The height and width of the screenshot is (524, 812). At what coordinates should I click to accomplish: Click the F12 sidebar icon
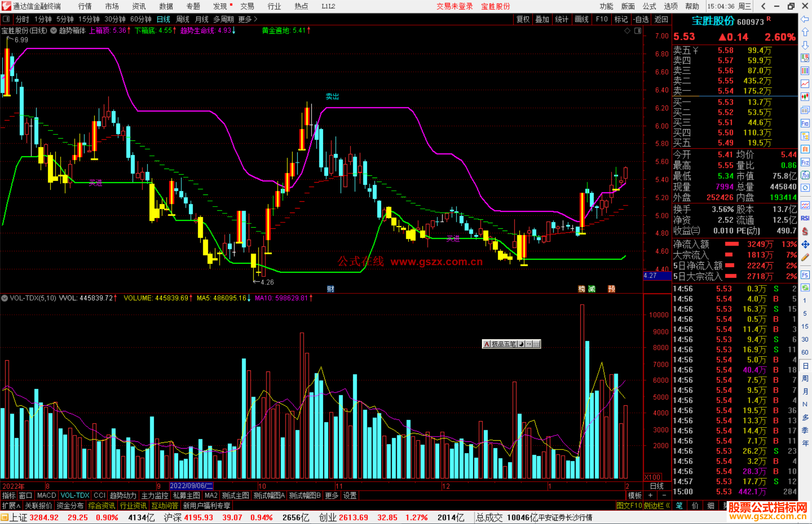click(x=805, y=162)
